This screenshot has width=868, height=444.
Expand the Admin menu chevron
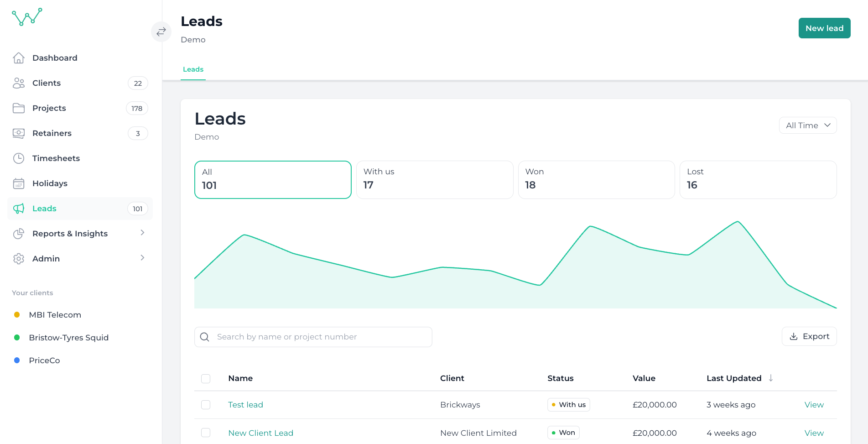click(142, 258)
